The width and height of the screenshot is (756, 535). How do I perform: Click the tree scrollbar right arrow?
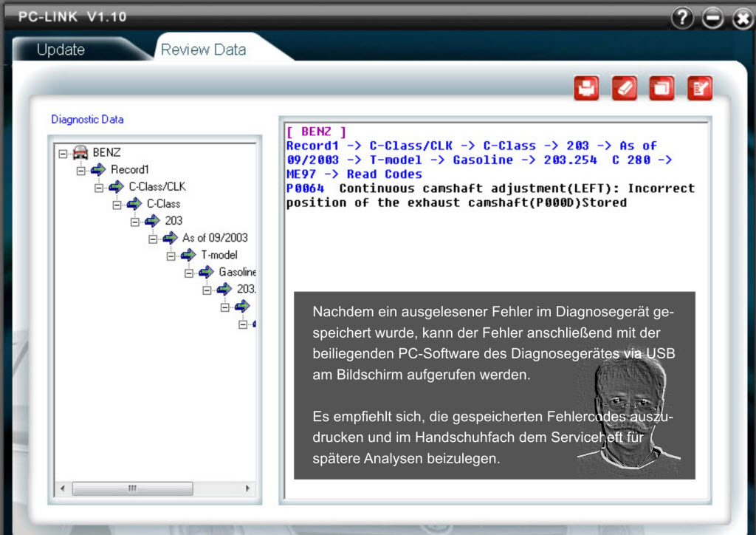pos(248,488)
